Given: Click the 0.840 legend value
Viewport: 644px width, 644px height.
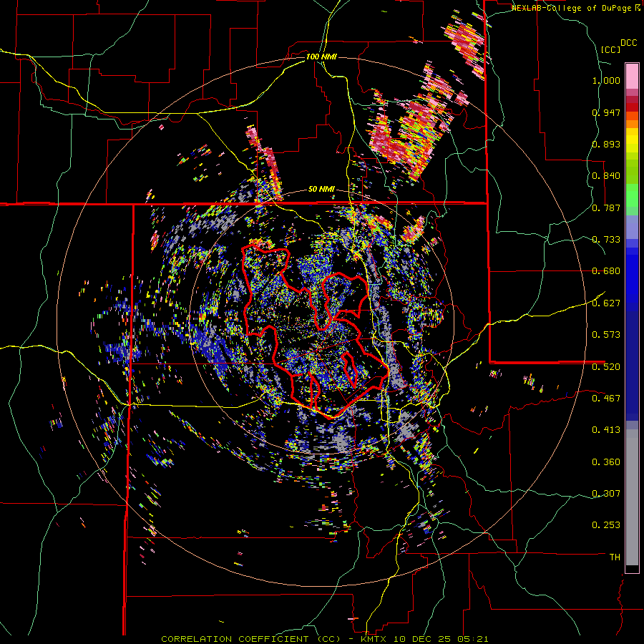Looking at the screenshot, I should pyautogui.click(x=606, y=176).
